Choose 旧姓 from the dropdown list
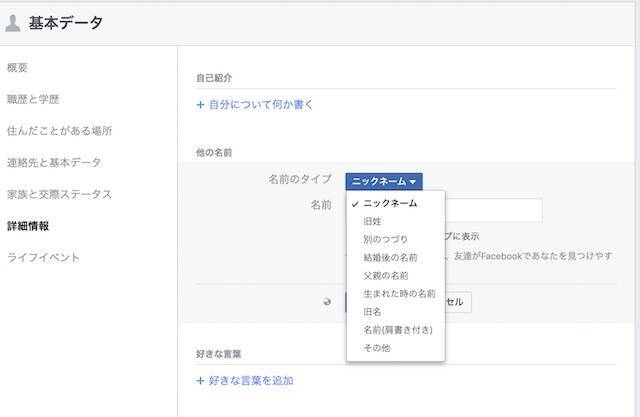 click(x=372, y=221)
